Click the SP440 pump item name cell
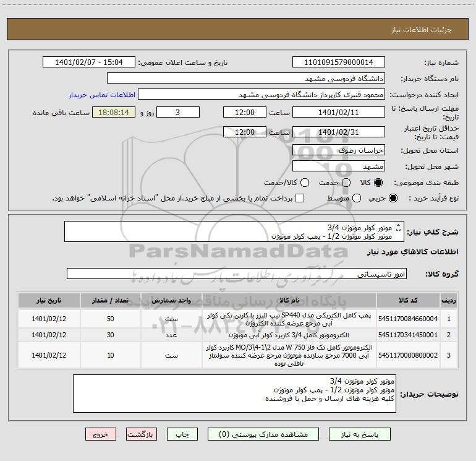The height and width of the screenshot is (461, 476). click(x=289, y=319)
